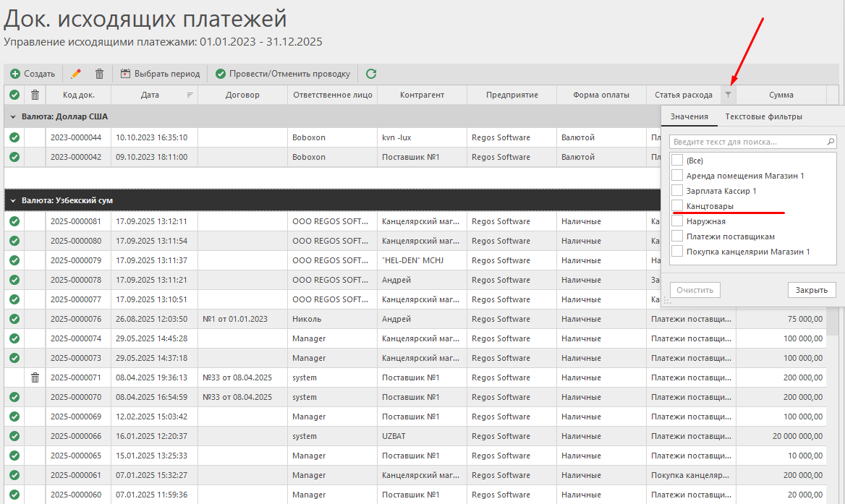Click the trash icon column header
This screenshot has width=845, height=504.
point(35,95)
